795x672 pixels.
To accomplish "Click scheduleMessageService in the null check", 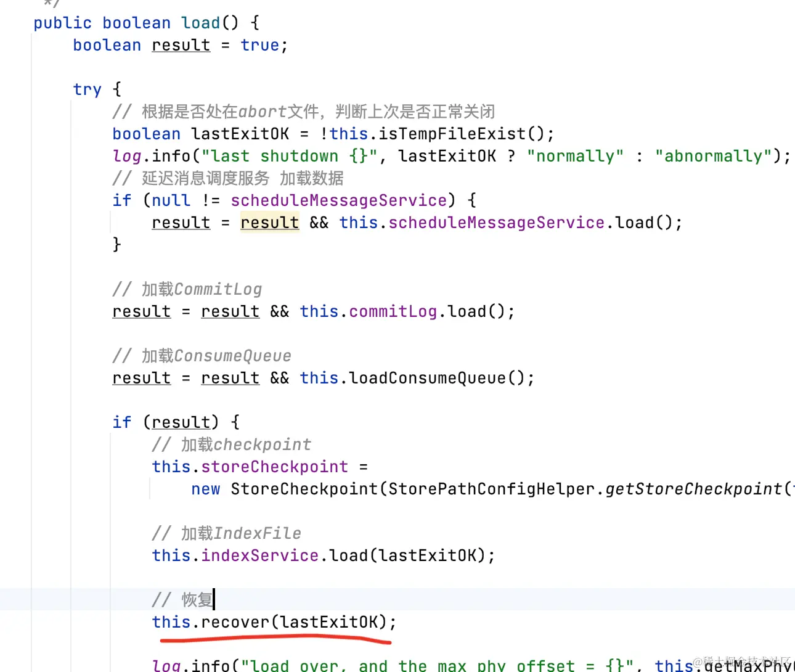I will (x=338, y=200).
